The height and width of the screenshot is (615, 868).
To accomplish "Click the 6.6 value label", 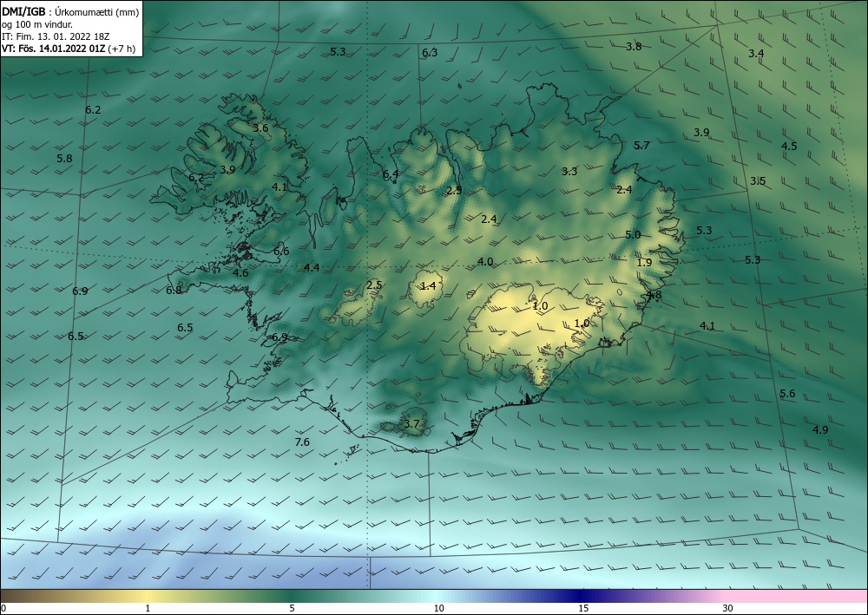I will [281, 251].
